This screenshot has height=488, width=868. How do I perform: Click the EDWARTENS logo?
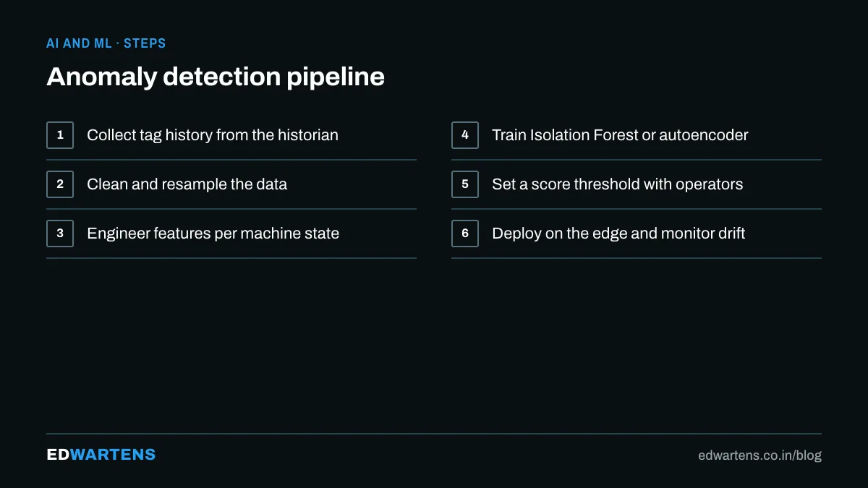(101, 455)
